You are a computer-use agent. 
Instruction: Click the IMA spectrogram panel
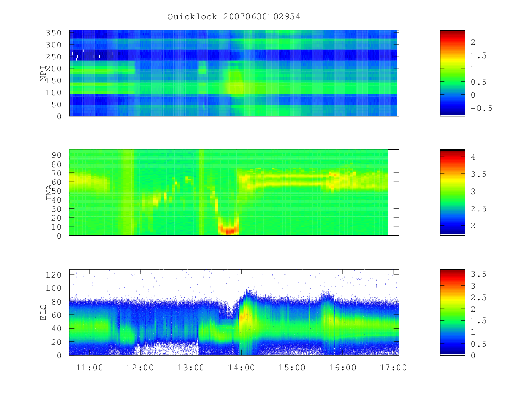coord(234,192)
